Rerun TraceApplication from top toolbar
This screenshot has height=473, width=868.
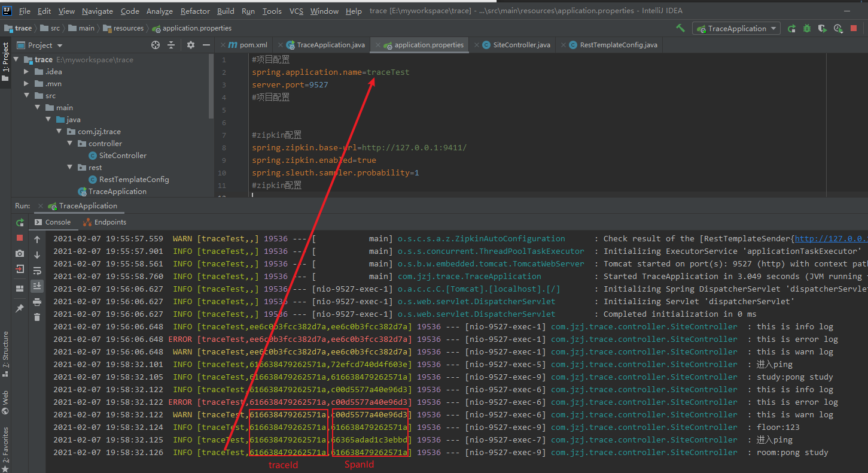click(x=792, y=28)
